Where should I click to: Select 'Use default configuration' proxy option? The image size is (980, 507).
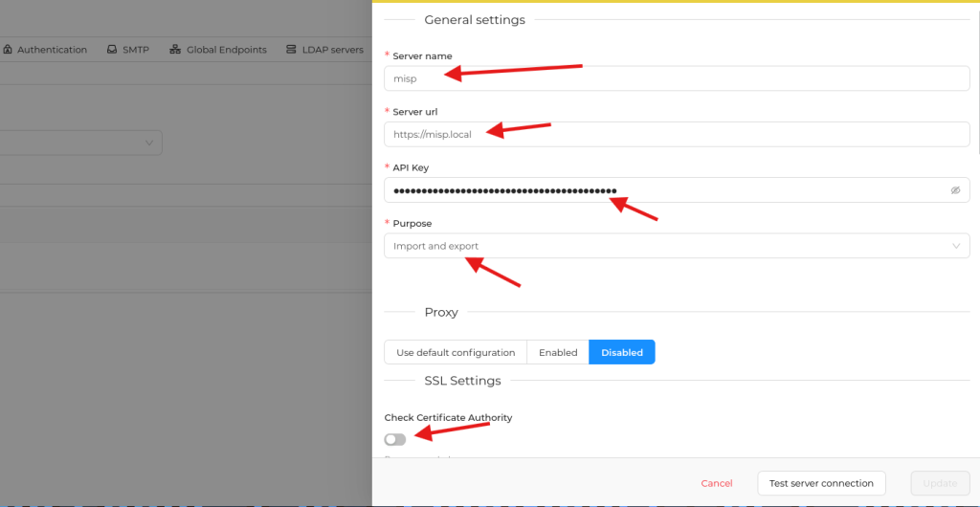pyautogui.click(x=456, y=352)
